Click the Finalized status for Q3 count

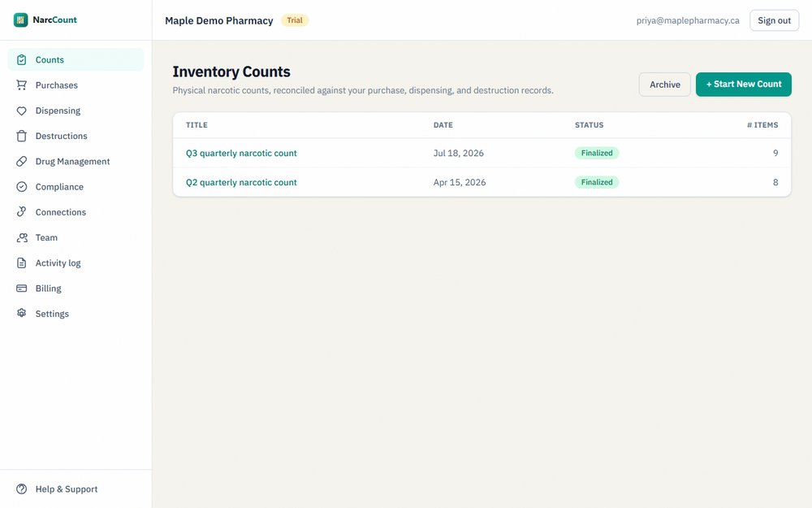click(x=597, y=153)
